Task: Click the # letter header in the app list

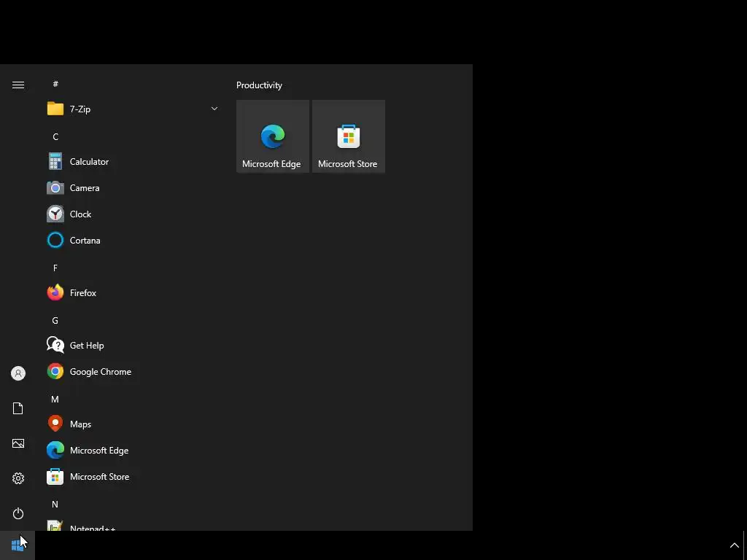Action: (55, 84)
